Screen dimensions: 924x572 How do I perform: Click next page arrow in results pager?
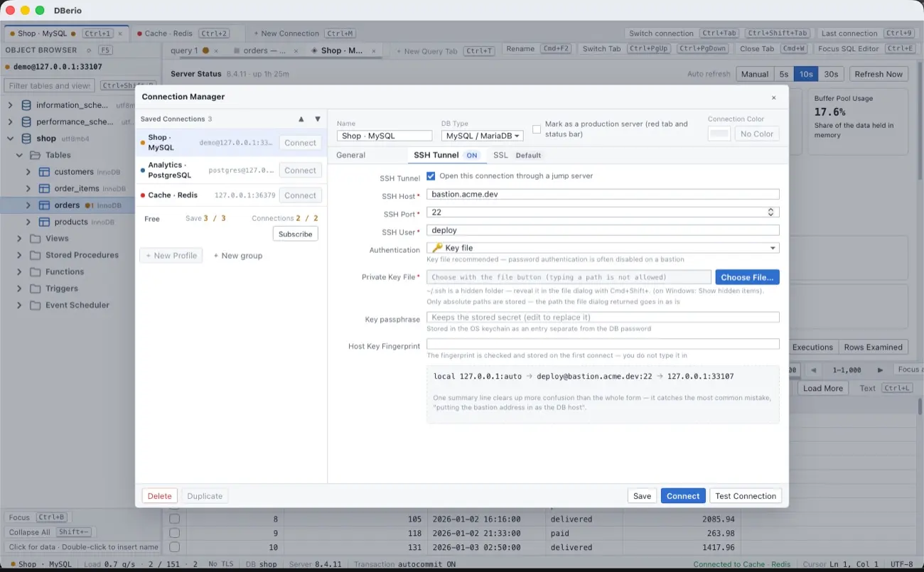click(881, 370)
